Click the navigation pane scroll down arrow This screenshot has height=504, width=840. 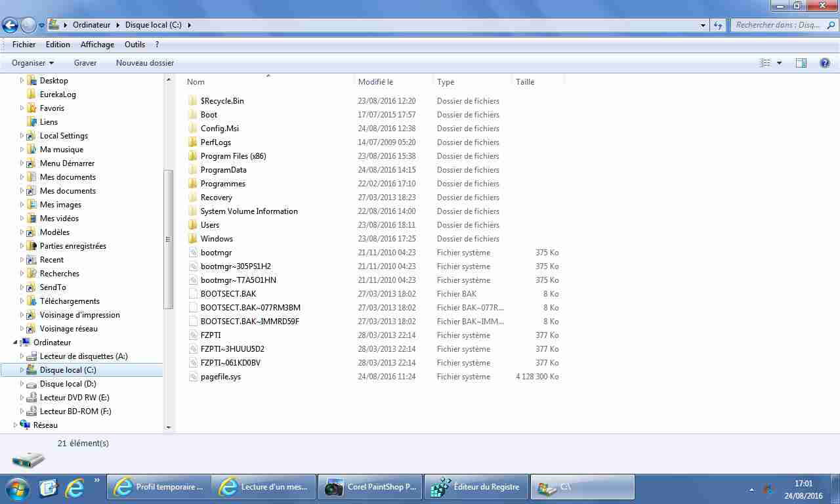pyautogui.click(x=169, y=427)
